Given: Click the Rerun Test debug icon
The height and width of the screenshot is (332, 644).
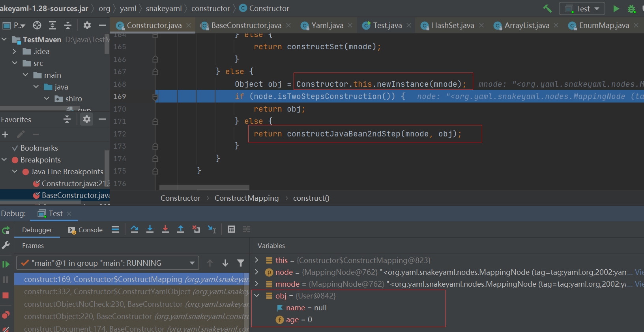Looking at the screenshot, I should click(x=6, y=230).
